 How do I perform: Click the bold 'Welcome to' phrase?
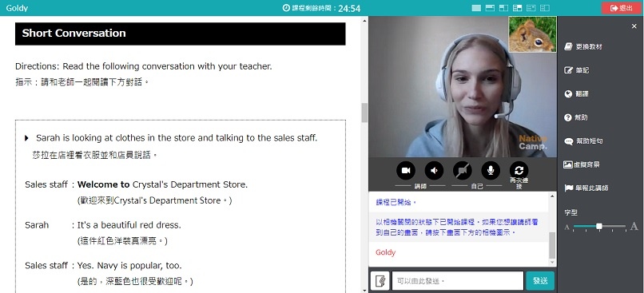[x=104, y=184]
